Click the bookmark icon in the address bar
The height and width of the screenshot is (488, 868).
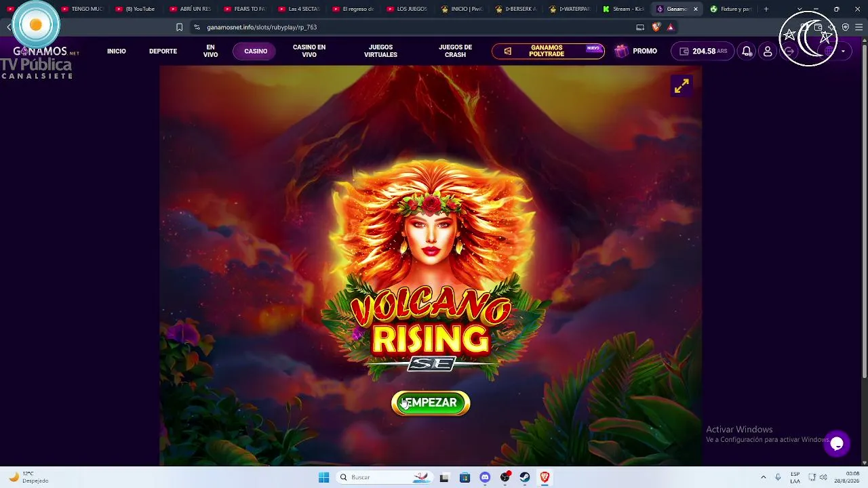click(x=179, y=27)
